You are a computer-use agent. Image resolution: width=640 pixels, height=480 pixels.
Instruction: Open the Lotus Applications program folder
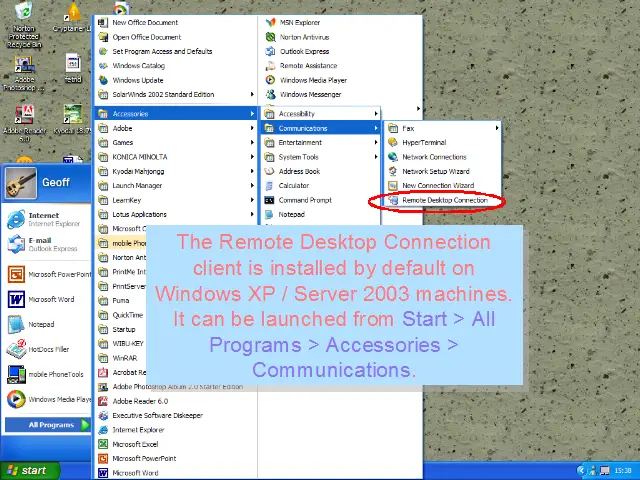point(176,214)
